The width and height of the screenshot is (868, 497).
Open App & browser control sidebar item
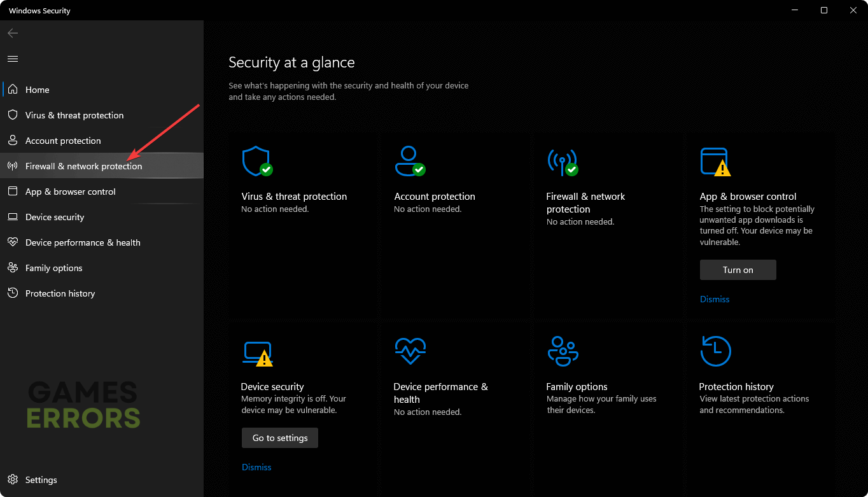click(x=70, y=192)
